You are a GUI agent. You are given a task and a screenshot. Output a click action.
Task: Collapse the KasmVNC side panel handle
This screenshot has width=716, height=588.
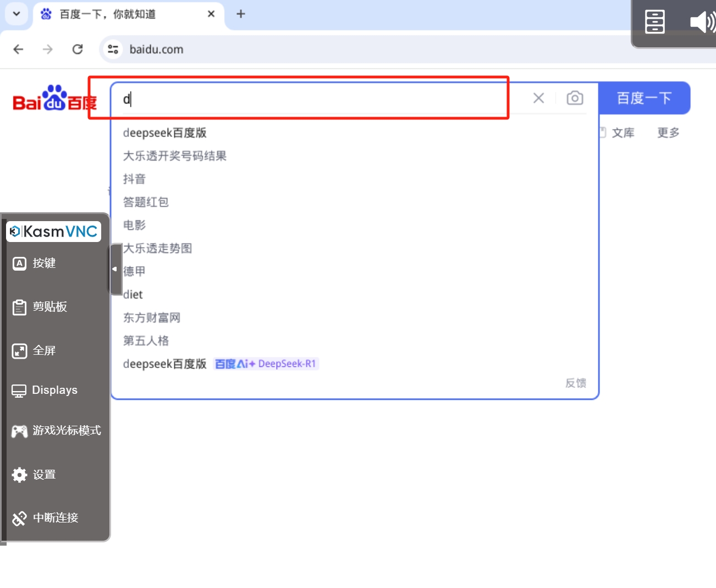pos(115,269)
